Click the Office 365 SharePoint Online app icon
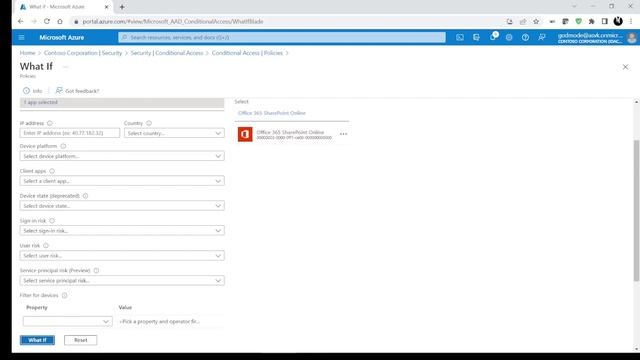The height and width of the screenshot is (360, 640). coord(245,134)
